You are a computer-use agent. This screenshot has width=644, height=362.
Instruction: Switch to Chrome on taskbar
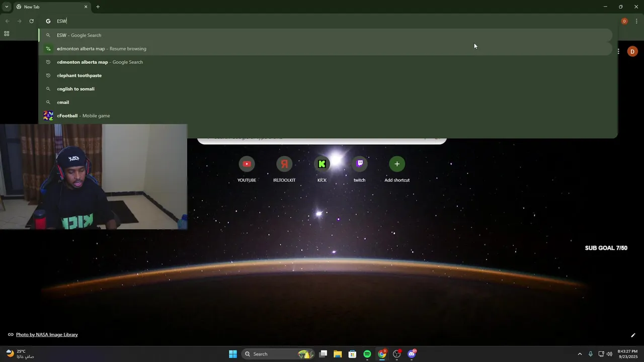click(382, 354)
